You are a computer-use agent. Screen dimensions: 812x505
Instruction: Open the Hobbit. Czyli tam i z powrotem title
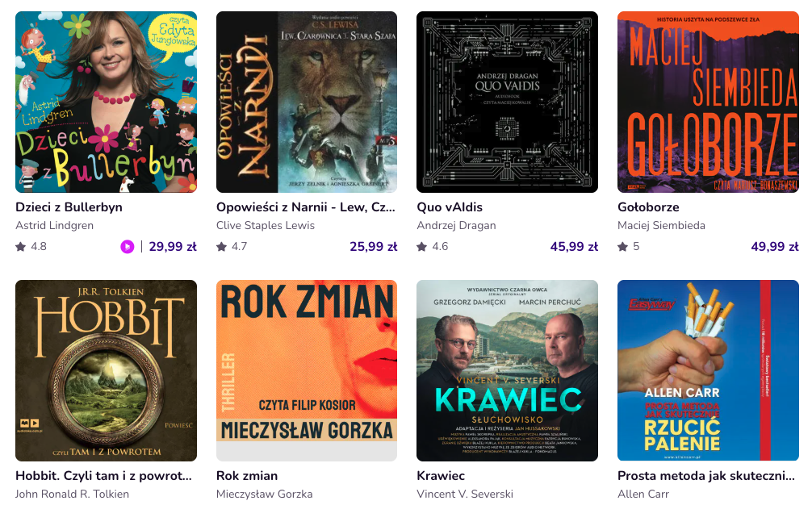point(103,476)
